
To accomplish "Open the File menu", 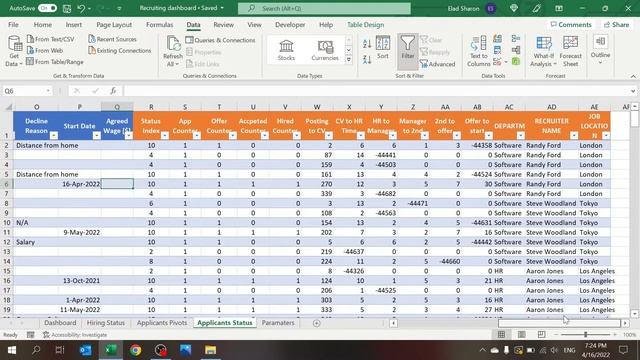I will [13, 24].
